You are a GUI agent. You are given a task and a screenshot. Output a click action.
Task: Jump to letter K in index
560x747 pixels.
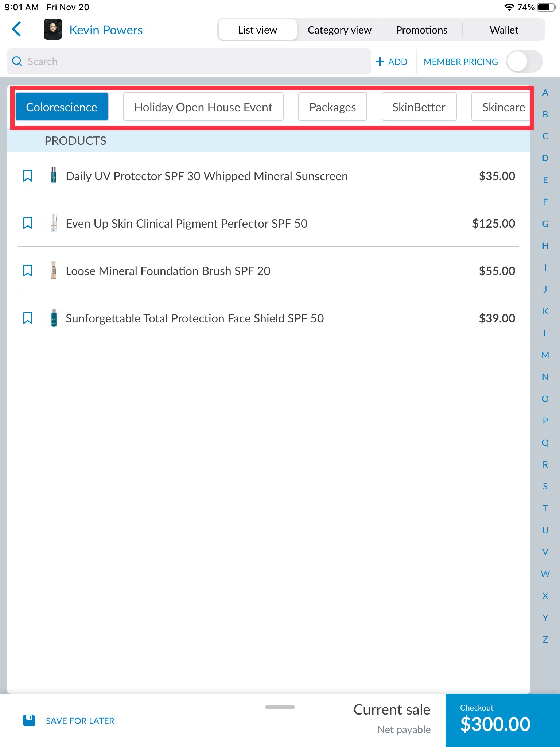(545, 311)
